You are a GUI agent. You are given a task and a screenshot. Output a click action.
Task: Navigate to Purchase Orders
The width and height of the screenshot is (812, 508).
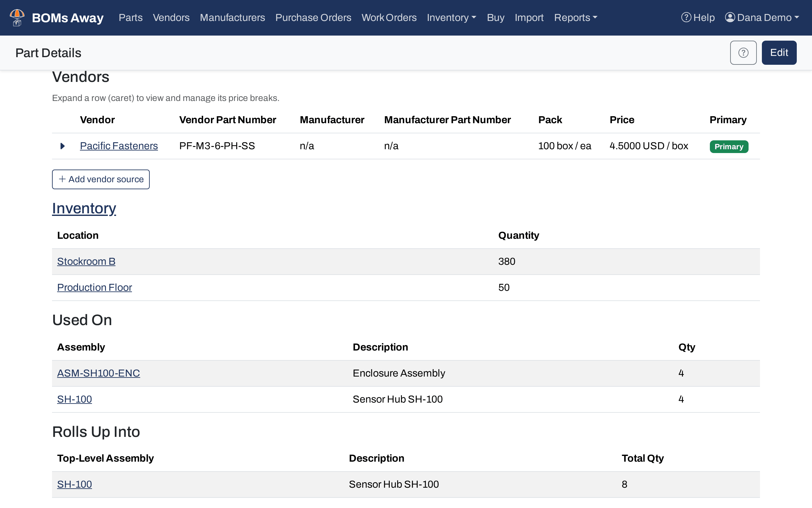313,17
